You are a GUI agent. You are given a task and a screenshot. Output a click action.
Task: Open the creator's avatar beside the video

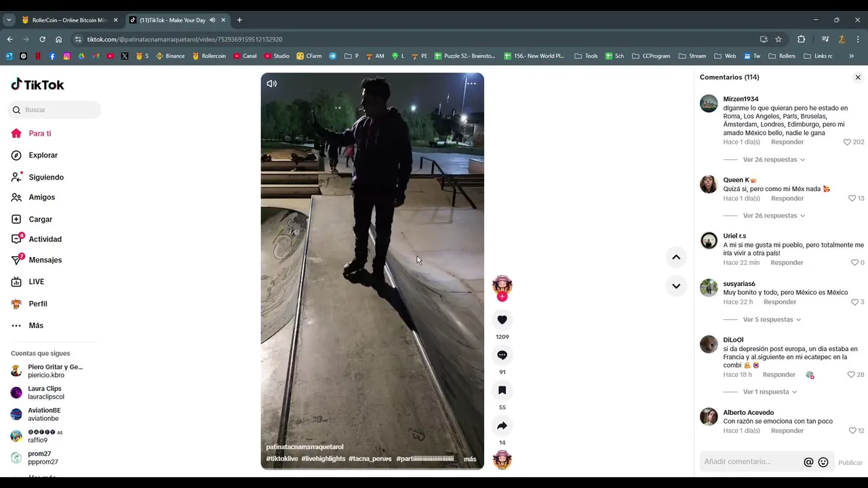coord(502,285)
